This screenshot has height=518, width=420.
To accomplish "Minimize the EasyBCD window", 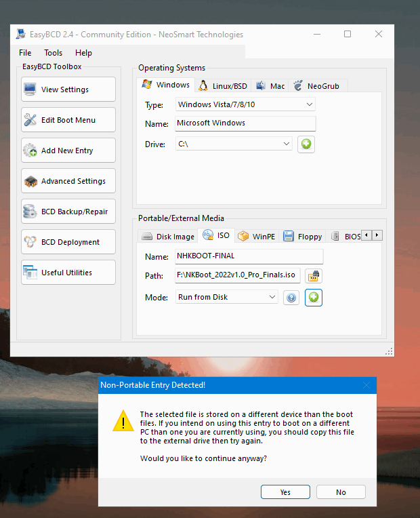I will tap(317, 34).
